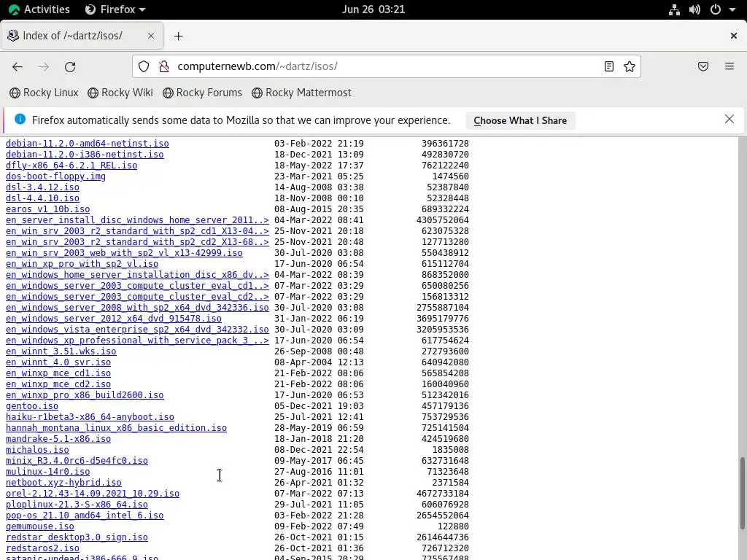Close the Index of /~dartz/isos/ tab
The image size is (747, 560).
(151, 36)
